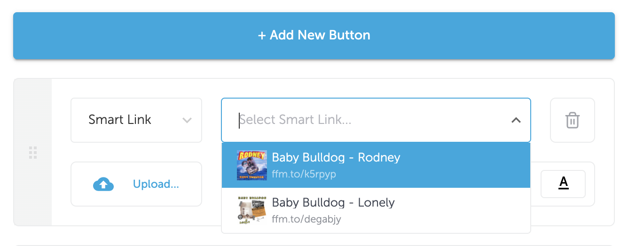Open the Smart Link type dropdown
This screenshot has height=246, width=644.
136,120
